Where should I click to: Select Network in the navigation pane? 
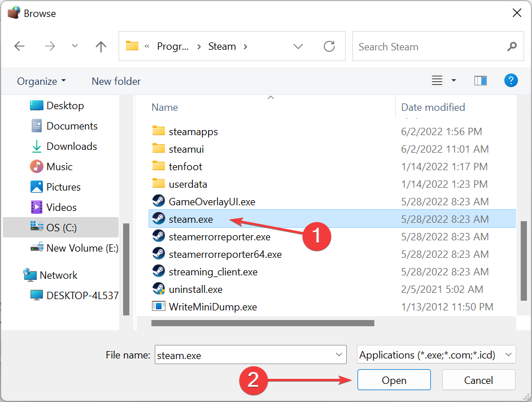(x=50, y=275)
